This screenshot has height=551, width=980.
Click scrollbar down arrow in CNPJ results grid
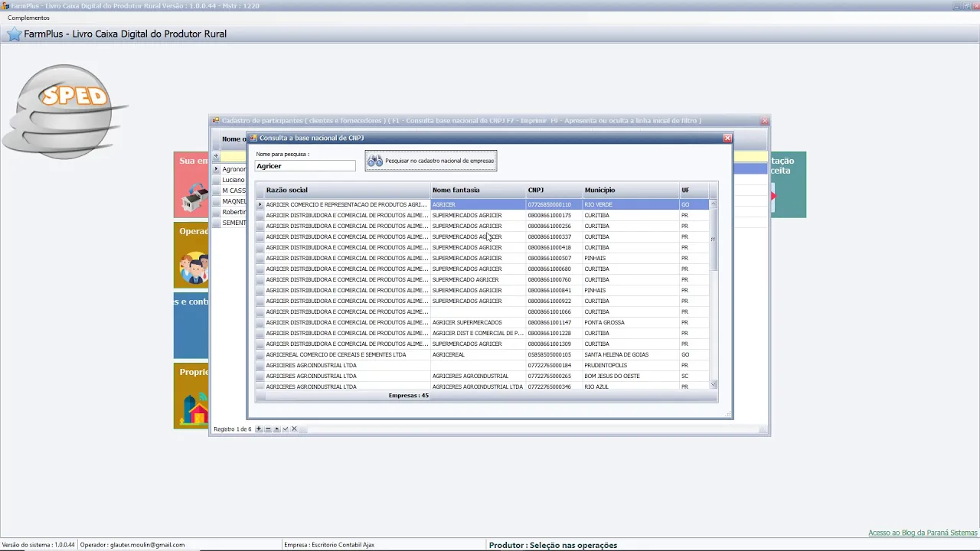point(714,384)
